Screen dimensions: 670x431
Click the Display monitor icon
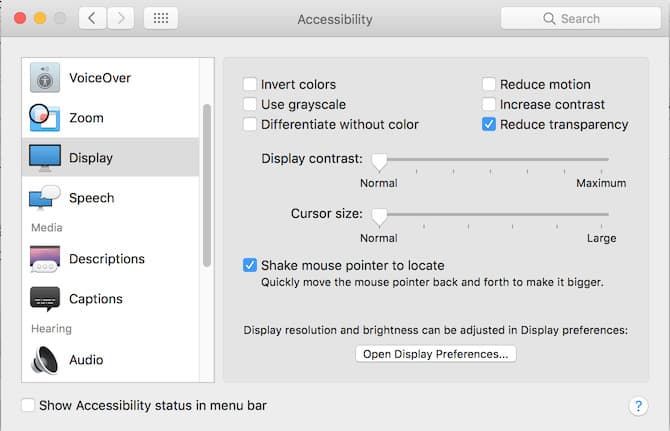45,158
